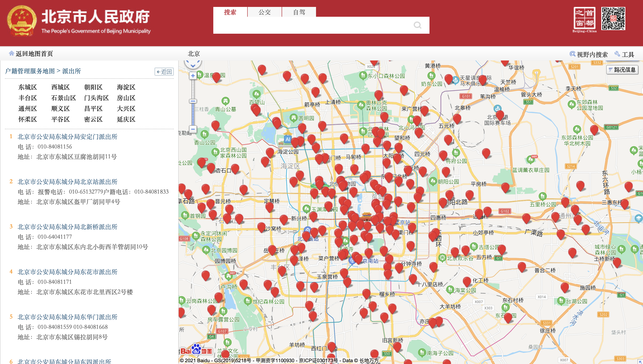This screenshot has height=364, width=643.
Task: Open the 工具 menu
Action: 628,54
